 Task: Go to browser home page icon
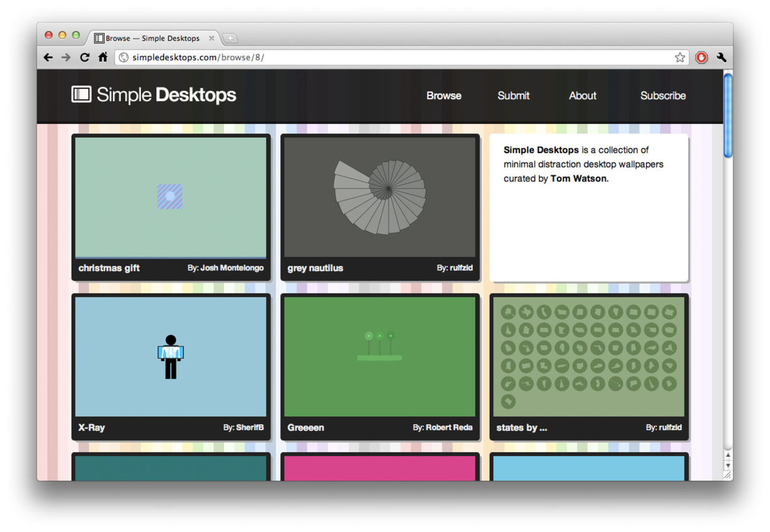103,57
